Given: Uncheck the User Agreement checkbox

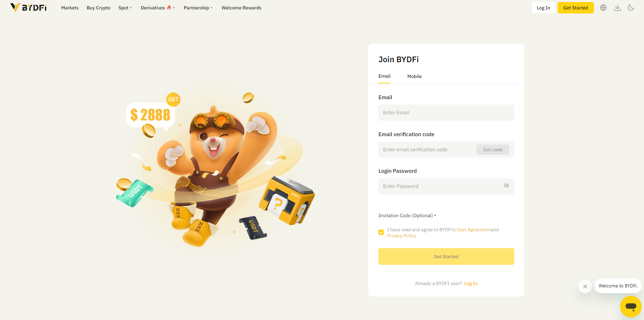Looking at the screenshot, I should pyautogui.click(x=381, y=232).
